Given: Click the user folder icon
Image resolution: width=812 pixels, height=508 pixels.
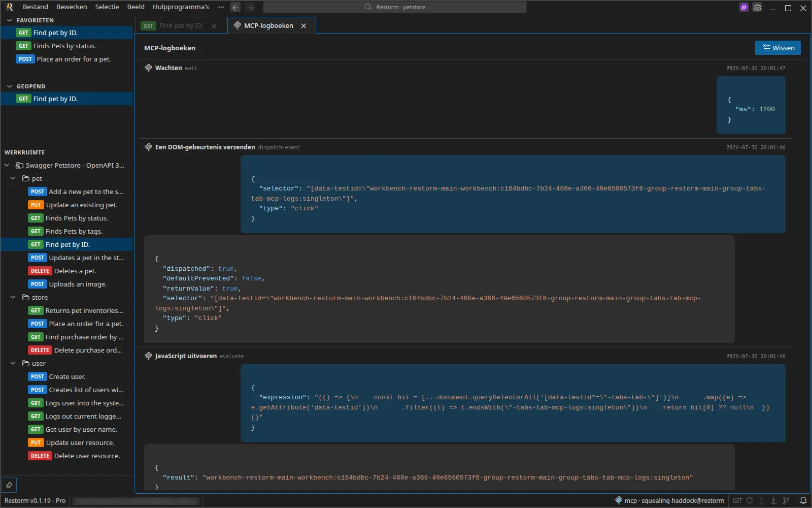Looking at the screenshot, I should [x=26, y=363].
